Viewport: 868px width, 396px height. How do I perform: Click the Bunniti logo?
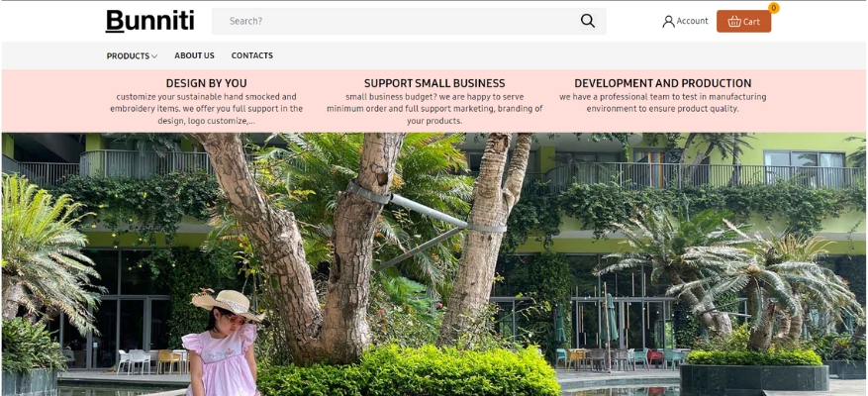click(149, 21)
